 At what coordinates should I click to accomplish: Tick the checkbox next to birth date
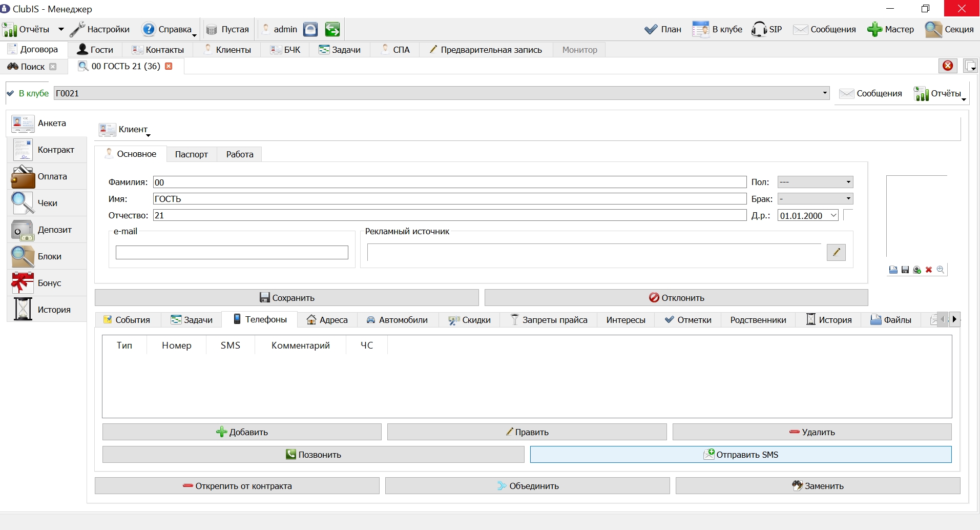coord(848,215)
